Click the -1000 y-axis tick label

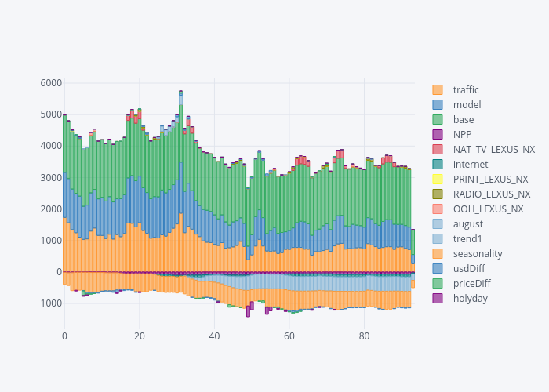(49, 303)
